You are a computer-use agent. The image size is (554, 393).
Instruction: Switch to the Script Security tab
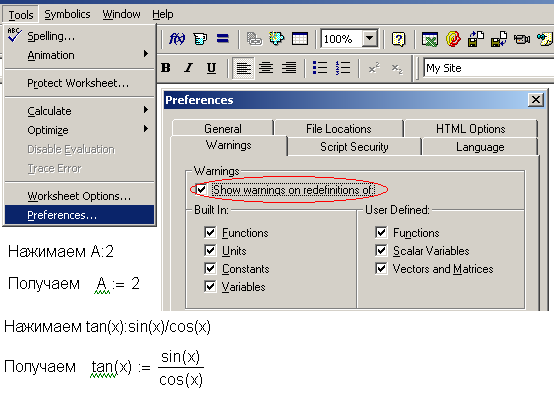[354, 147]
